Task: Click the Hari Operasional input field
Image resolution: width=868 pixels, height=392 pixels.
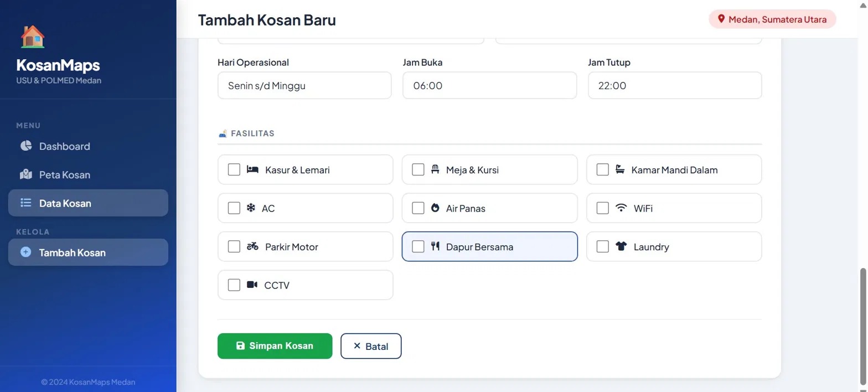Action: [304, 85]
